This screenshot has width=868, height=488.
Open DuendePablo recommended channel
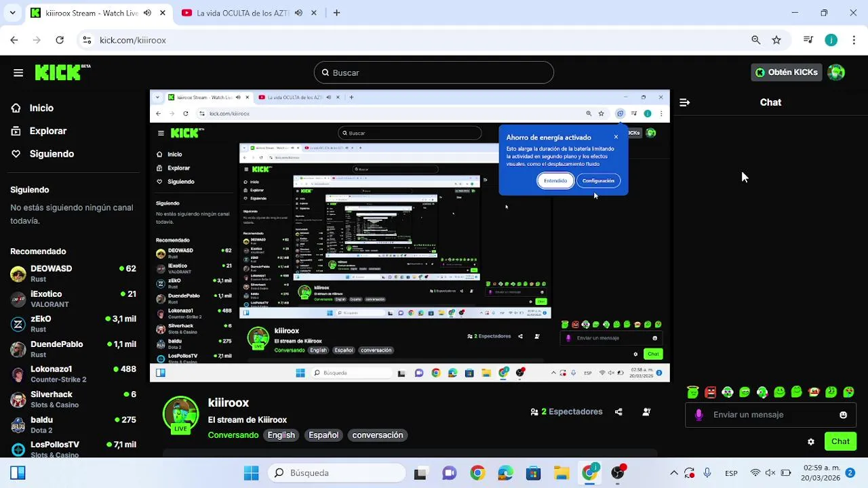[x=73, y=349]
